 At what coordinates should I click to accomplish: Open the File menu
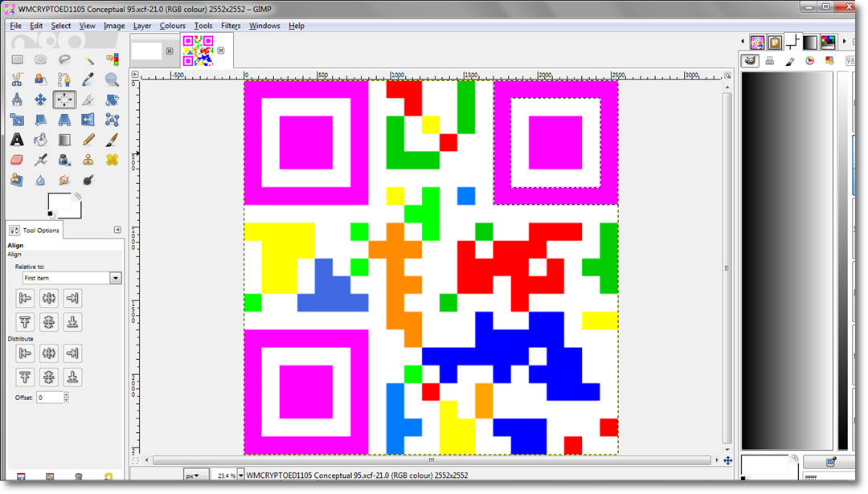click(15, 26)
